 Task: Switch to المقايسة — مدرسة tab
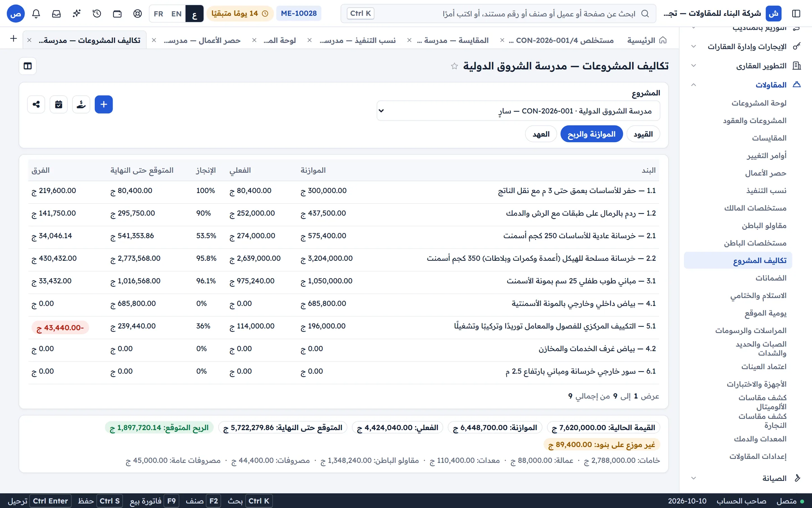[x=453, y=40]
